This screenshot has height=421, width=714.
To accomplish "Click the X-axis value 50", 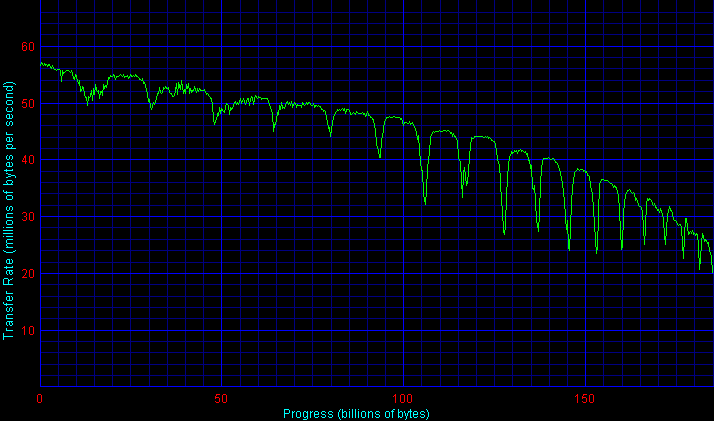I will (x=221, y=399).
